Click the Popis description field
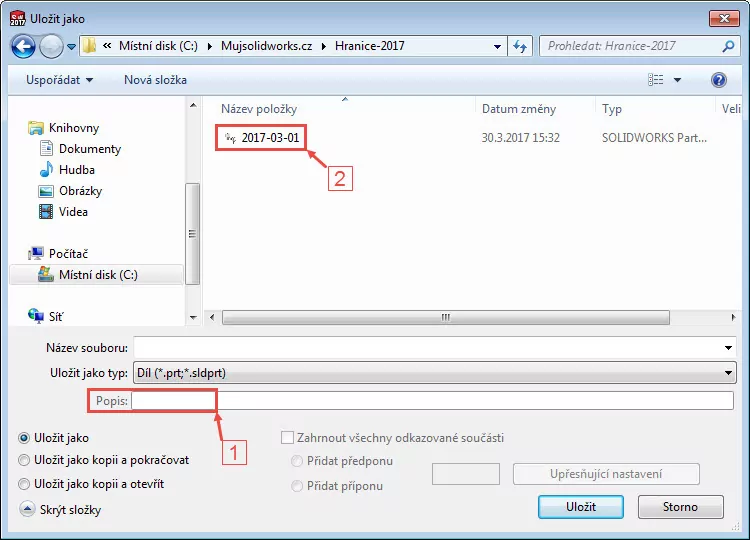The width and height of the screenshot is (750, 540). point(432,400)
